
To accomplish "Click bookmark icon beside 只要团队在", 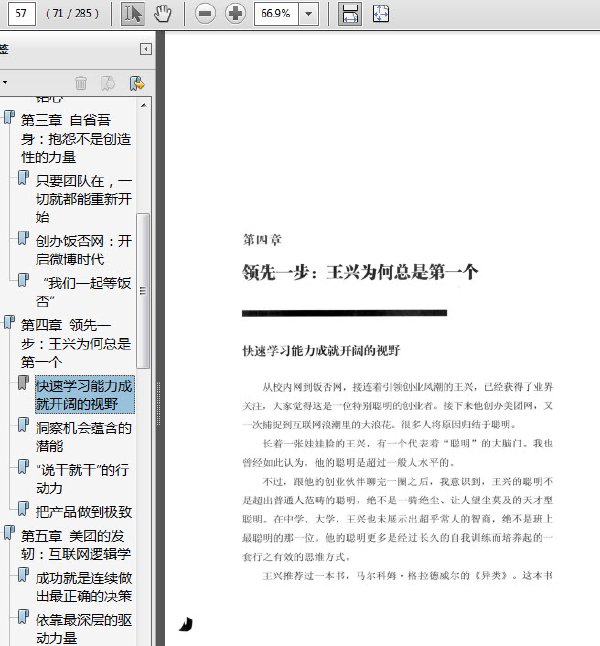I will [23, 178].
